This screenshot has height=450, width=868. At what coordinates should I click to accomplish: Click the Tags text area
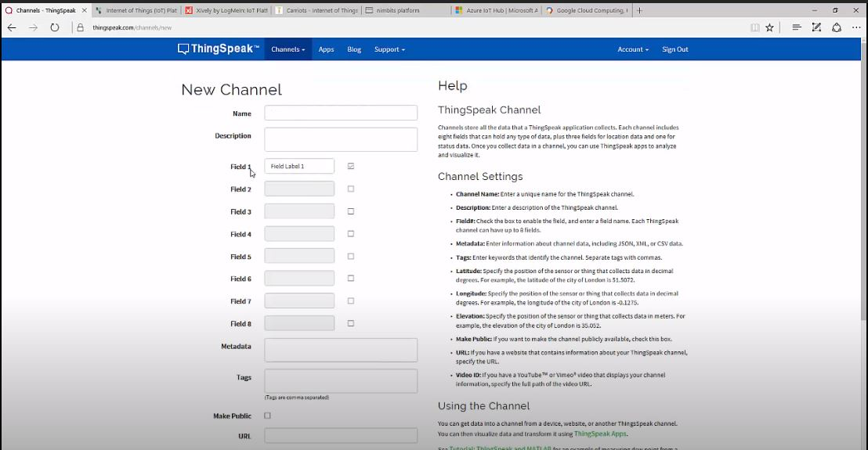point(341,381)
